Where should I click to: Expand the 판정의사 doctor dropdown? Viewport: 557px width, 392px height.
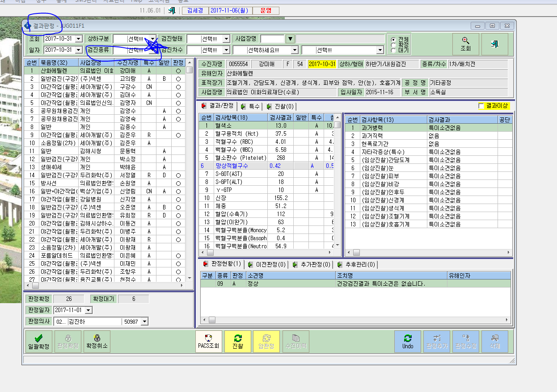point(144,321)
